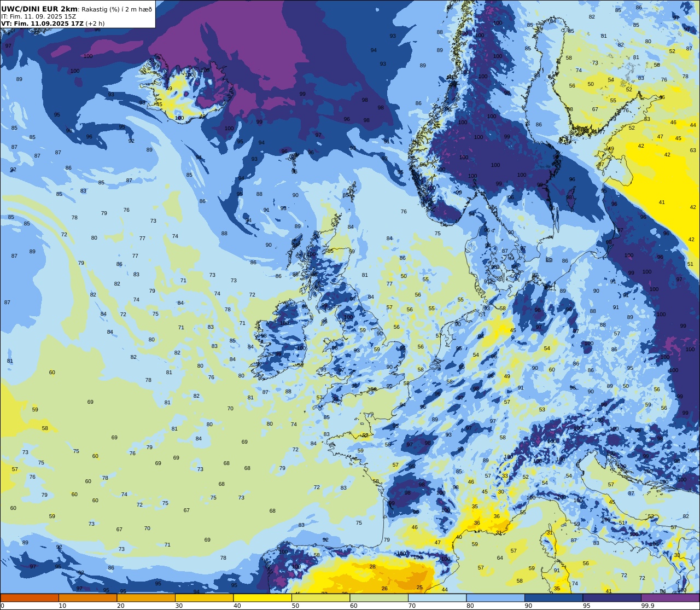
Task: Click the legend tick label "40"
Action: tap(237, 606)
